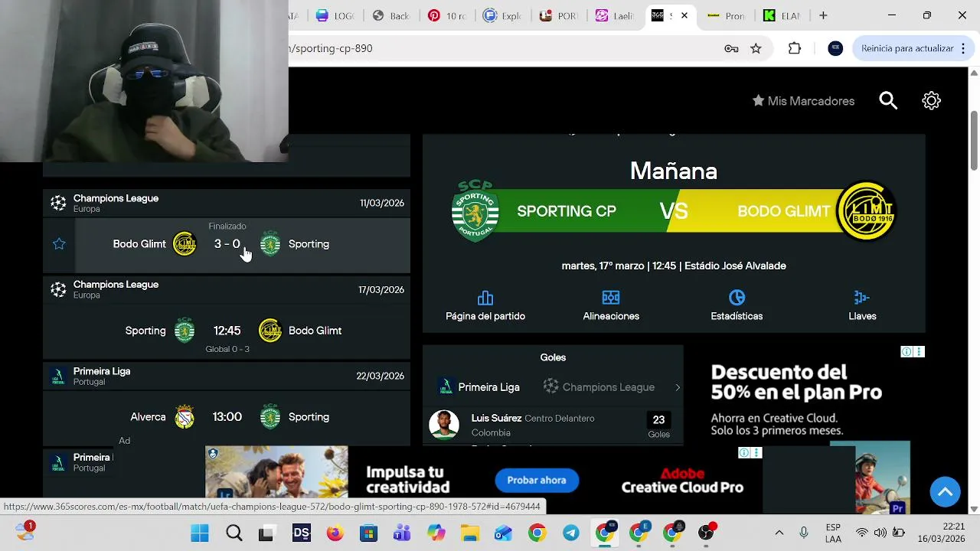
Task: Open File Explorer from the taskbar
Action: (469, 533)
